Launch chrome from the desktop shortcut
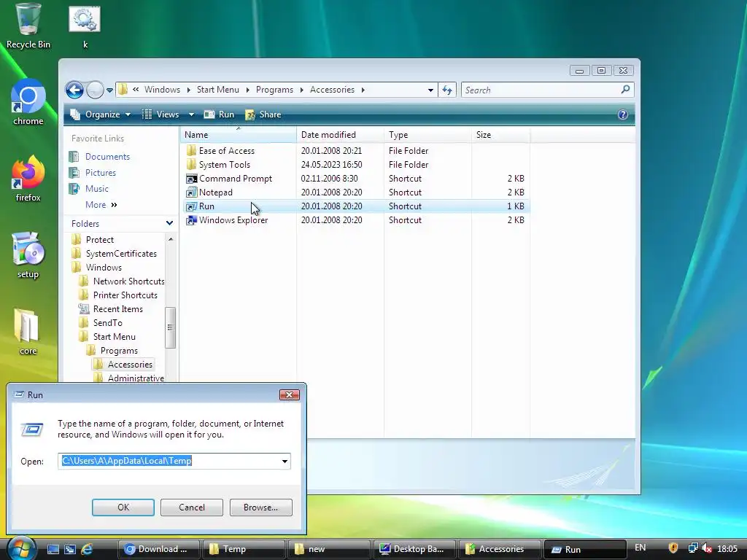 coord(28,102)
